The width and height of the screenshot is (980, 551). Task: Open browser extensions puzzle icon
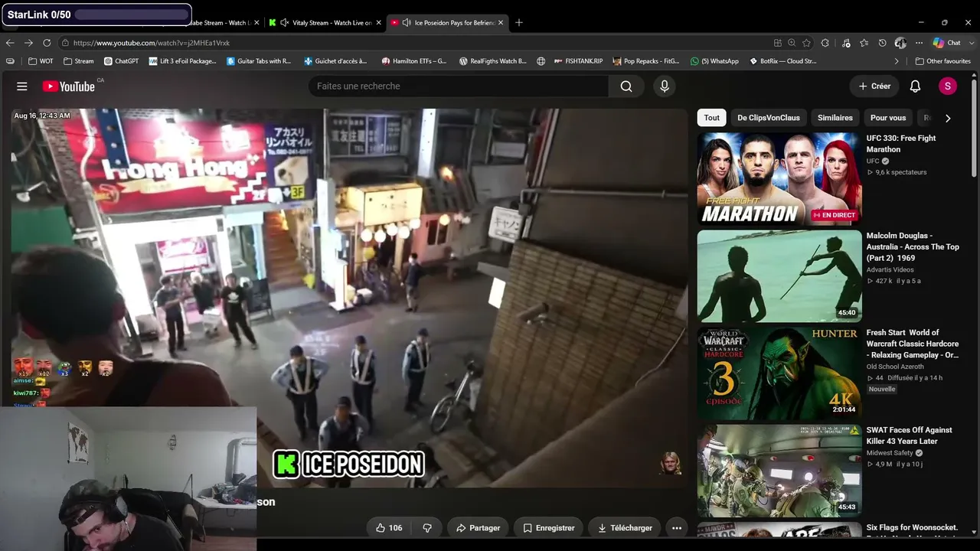coord(825,43)
